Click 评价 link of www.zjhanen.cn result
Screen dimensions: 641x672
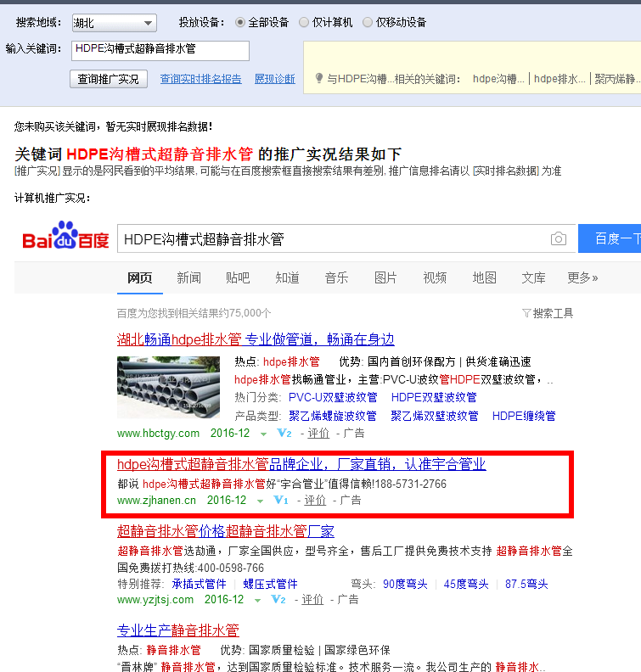coord(315,500)
